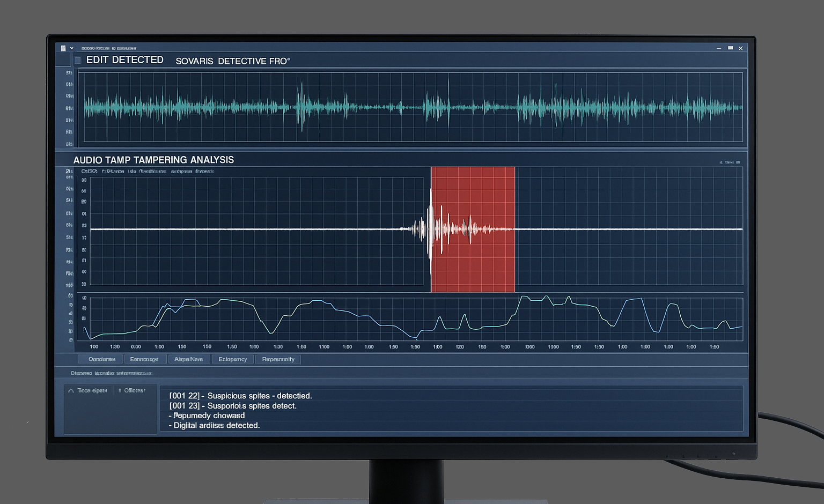The height and width of the screenshot is (504, 824).
Task: Click the EDIT DETECTED alert label
Action: coord(125,60)
